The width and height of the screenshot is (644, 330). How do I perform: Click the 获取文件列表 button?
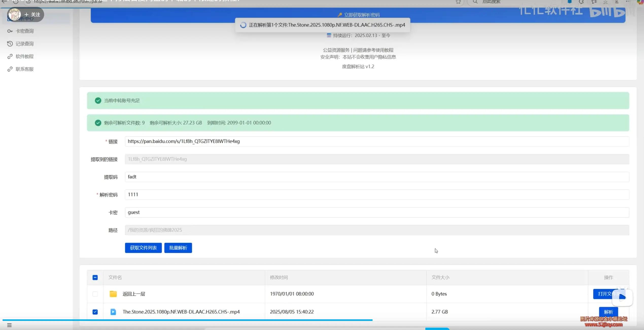coord(143,248)
